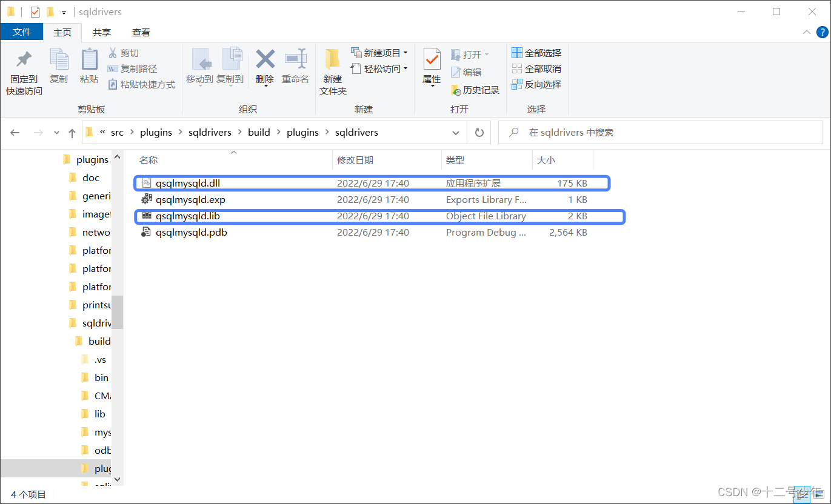Click the Move to (移动到) button
The height and width of the screenshot is (504, 831).
coord(199,66)
